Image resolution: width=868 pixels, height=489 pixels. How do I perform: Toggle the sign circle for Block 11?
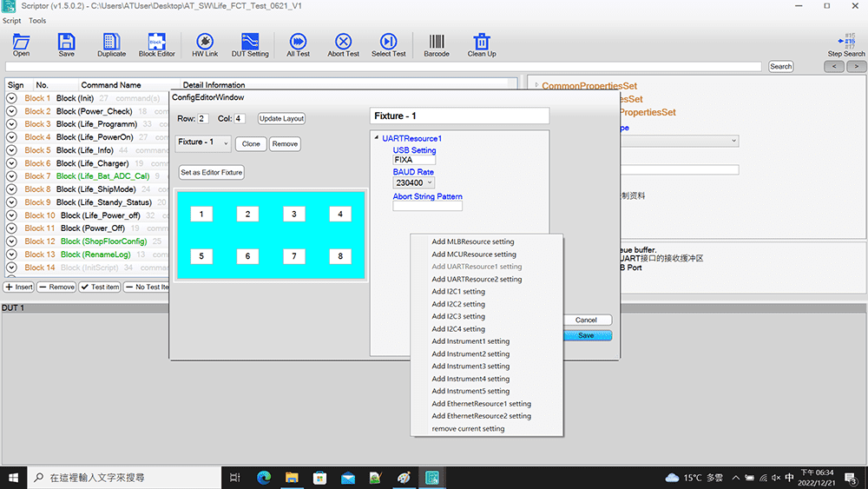[11, 228]
